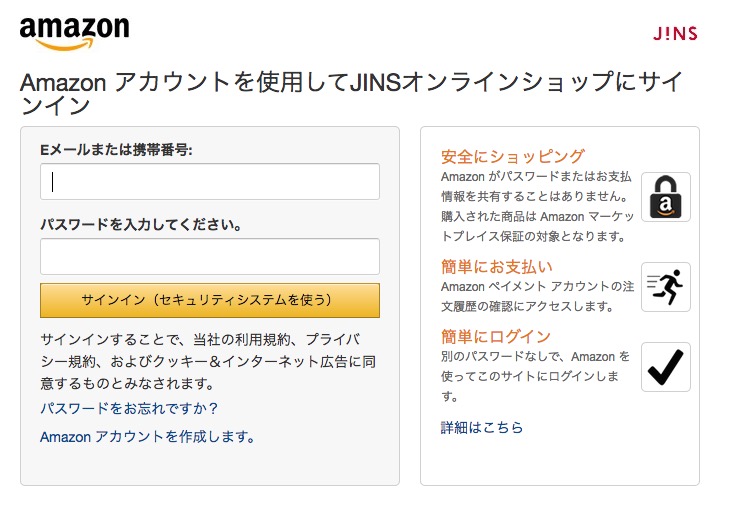Open the 詳細はこちら link

[x=482, y=427]
